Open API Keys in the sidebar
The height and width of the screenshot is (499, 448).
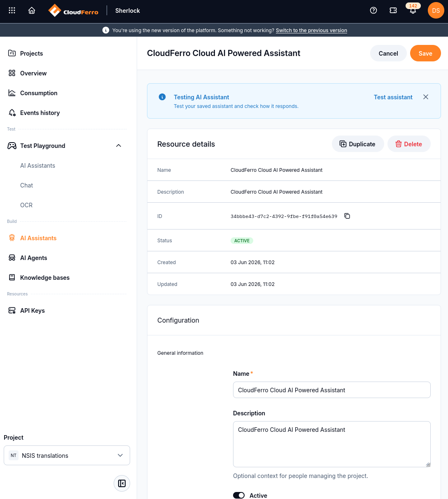(33, 310)
